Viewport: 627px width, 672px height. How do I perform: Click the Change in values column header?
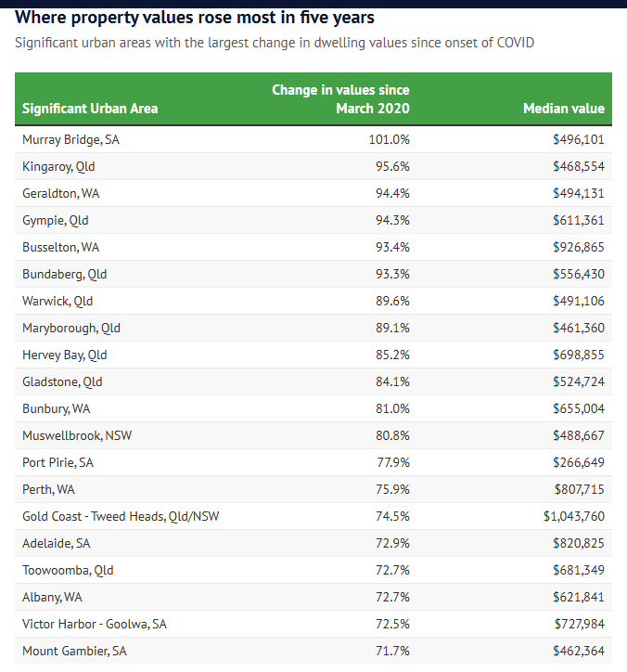(340, 99)
